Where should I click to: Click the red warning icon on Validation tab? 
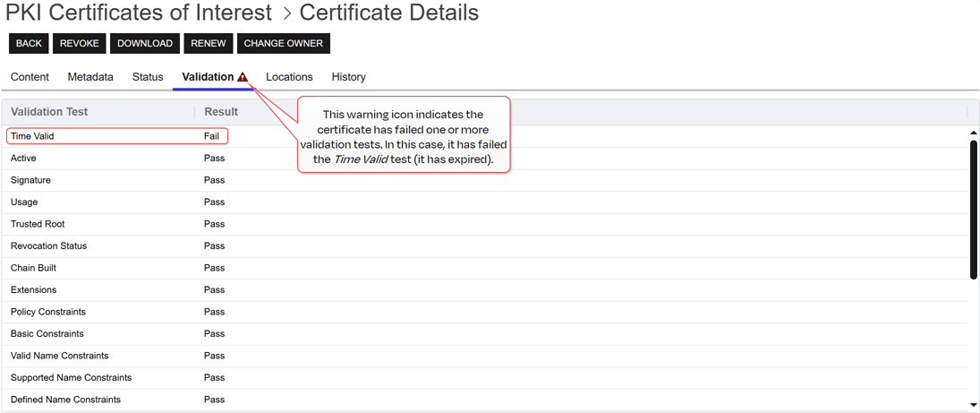243,77
